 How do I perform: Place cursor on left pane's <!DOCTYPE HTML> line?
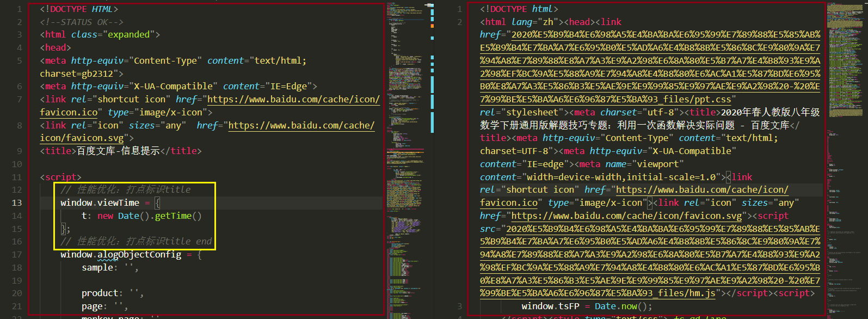79,9
